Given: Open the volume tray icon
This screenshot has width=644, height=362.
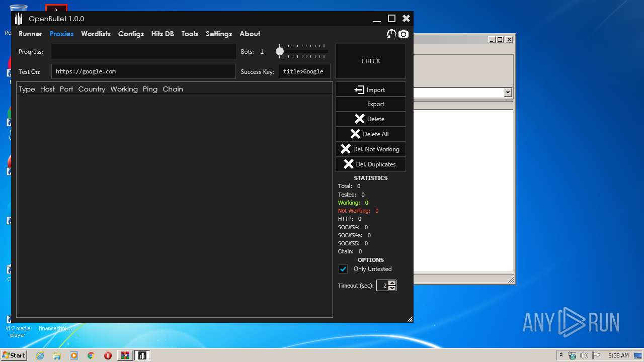Looking at the screenshot, I should (584, 355).
